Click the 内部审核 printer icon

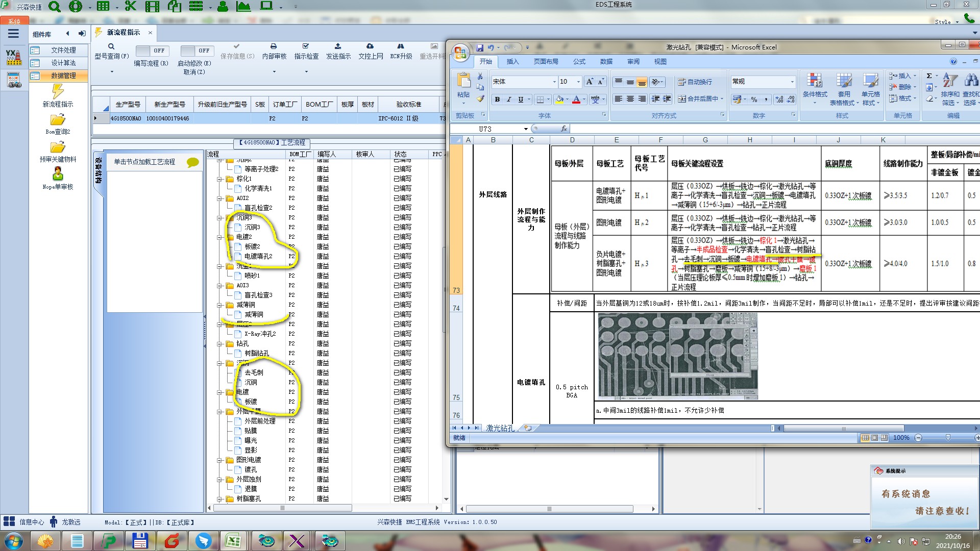tap(274, 46)
